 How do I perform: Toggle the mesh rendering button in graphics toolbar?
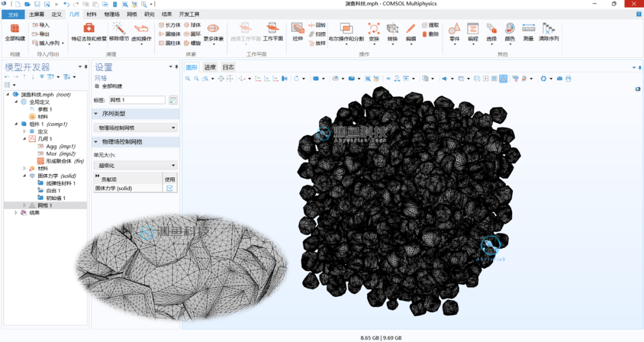click(503, 79)
